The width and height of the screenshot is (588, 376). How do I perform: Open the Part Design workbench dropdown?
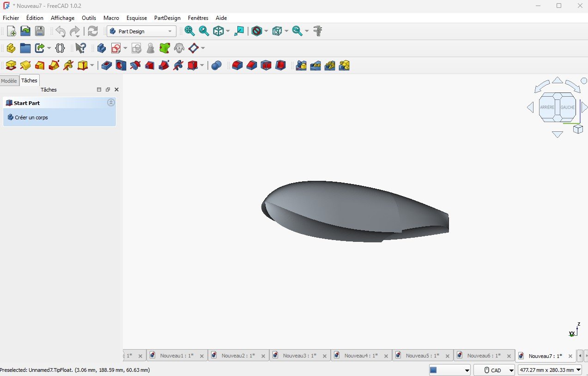tap(141, 31)
